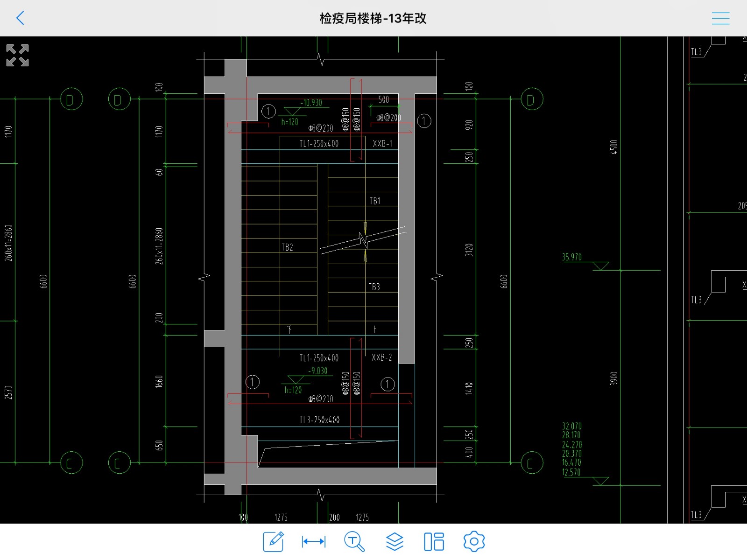Select the h=120 note at lower landing
The height and width of the screenshot is (560, 747).
(x=293, y=390)
